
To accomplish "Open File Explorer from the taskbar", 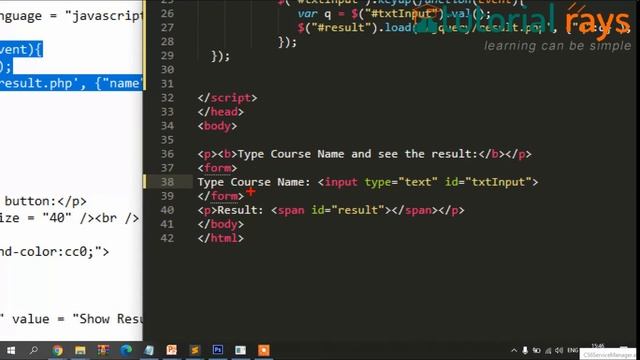I will tap(80, 350).
